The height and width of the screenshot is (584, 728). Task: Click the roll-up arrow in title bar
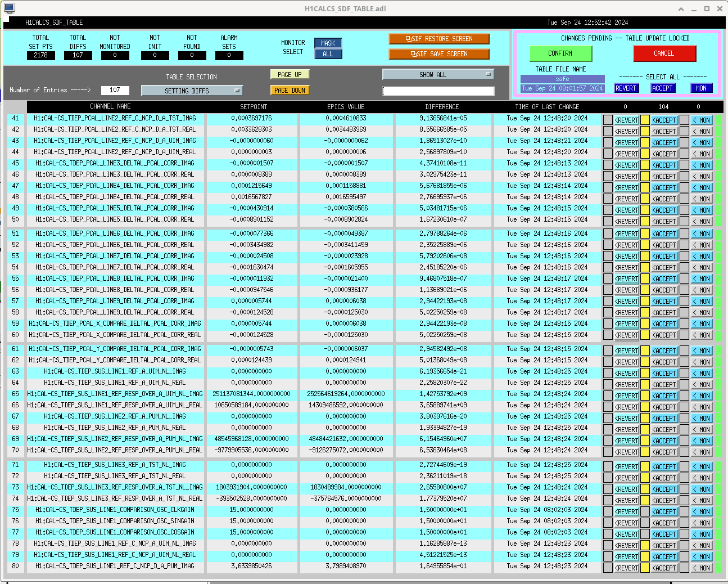pyautogui.click(x=681, y=9)
